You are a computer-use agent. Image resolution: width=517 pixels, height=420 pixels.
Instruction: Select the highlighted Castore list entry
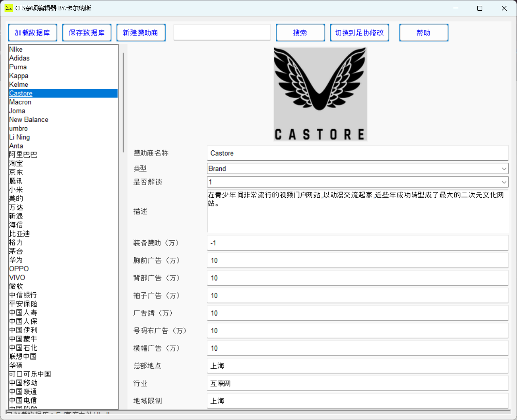point(63,93)
